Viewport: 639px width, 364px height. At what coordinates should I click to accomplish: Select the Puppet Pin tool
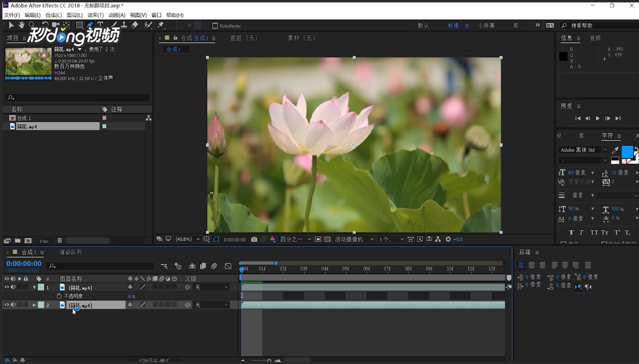[x=161, y=25]
